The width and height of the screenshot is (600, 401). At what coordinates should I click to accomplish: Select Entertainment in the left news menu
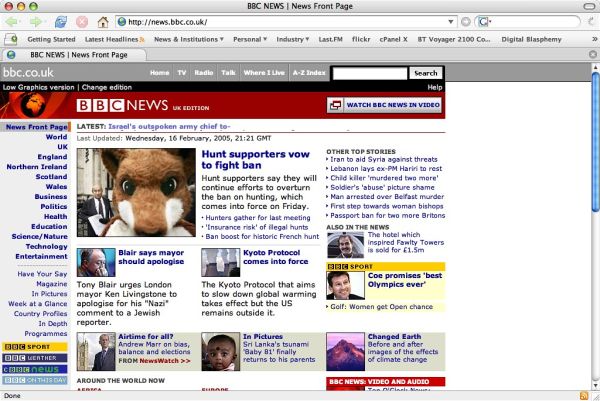pos(41,256)
